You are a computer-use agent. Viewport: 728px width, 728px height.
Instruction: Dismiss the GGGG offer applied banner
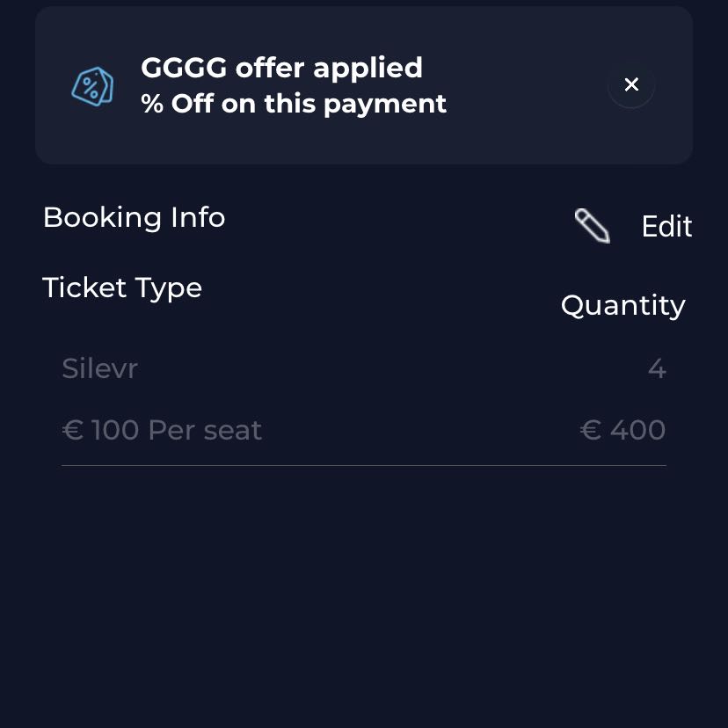631,84
